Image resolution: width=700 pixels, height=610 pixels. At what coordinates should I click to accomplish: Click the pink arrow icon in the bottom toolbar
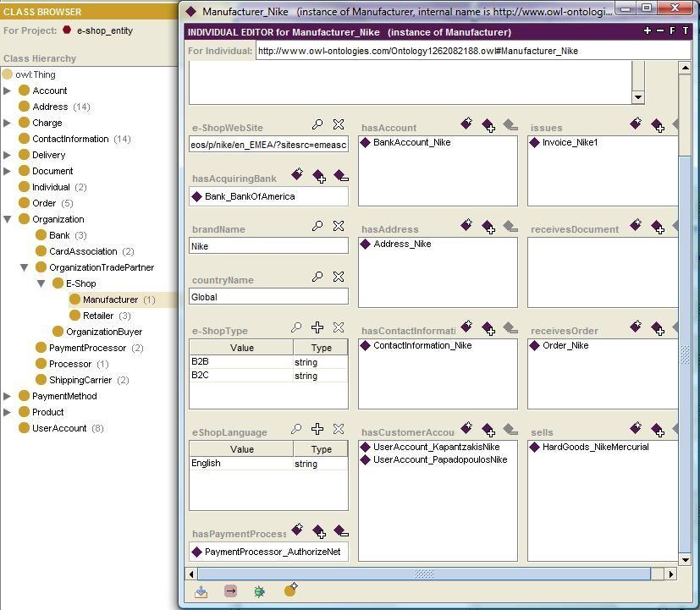230,591
